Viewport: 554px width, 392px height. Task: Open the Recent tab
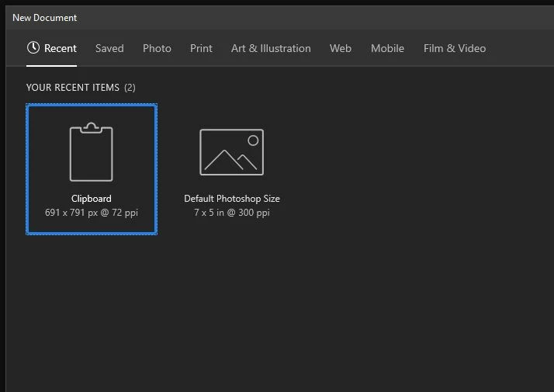pos(51,48)
